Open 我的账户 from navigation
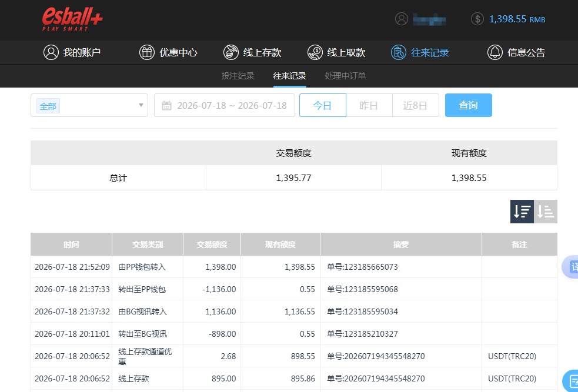The image size is (578, 392). (72, 52)
